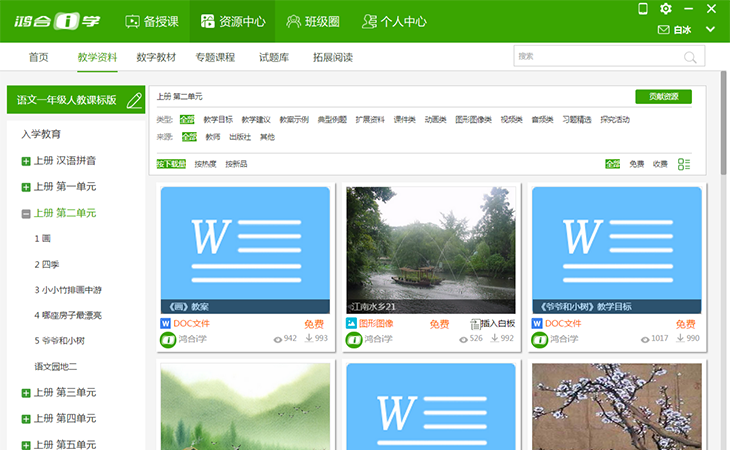The image size is (730, 450).
Task: Filter type by 教学建议
Action: pos(256,120)
